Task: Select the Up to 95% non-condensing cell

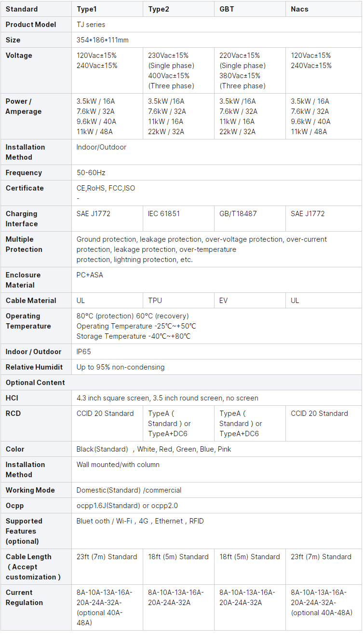Action: [121, 367]
